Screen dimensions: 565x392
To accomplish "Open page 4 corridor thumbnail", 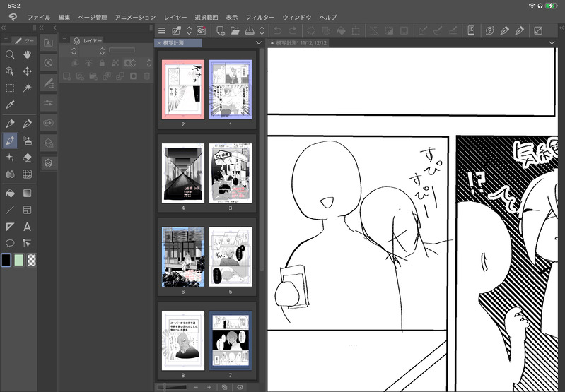I will pos(182,173).
